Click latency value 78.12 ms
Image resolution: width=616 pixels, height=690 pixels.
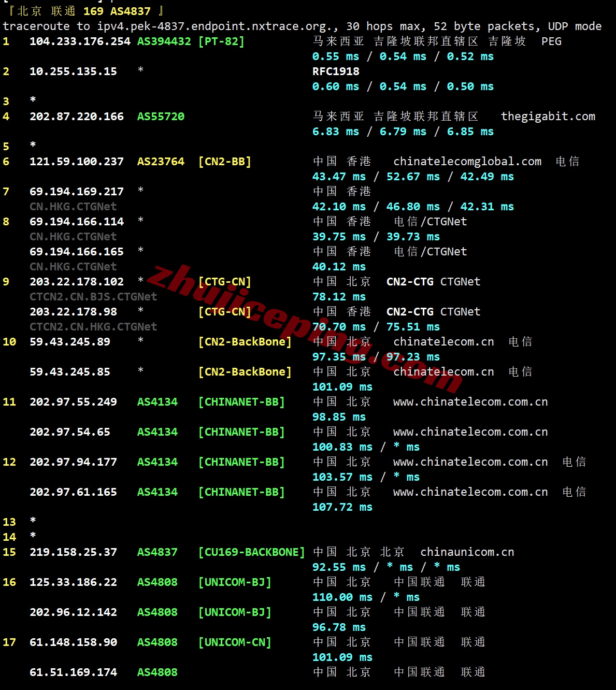[x=339, y=297]
